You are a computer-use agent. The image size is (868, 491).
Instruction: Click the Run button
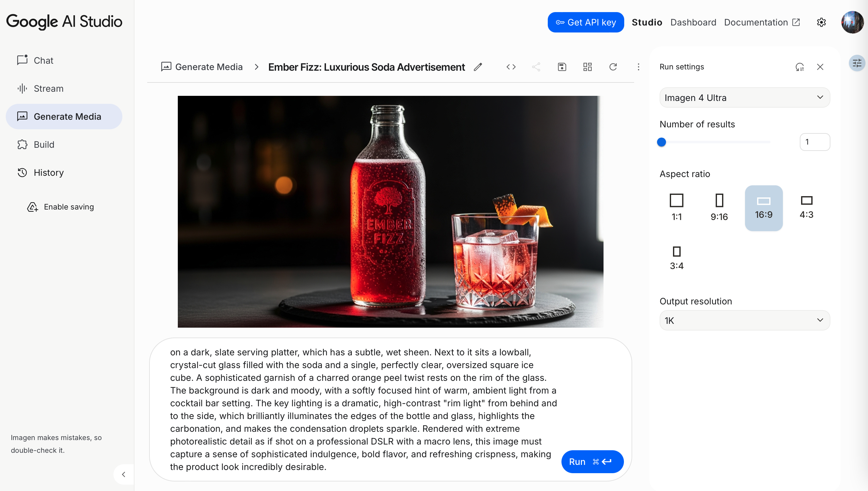pos(592,462)
